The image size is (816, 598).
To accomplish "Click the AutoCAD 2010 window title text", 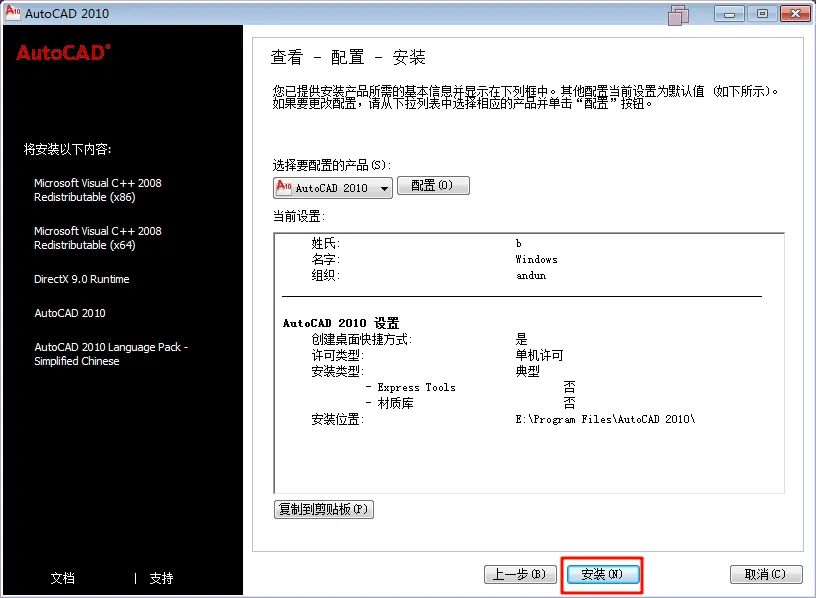I will point(67,14).
